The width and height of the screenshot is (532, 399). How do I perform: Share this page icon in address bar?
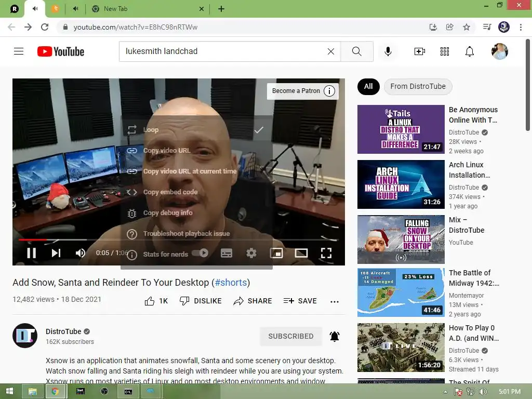pyautogui.click(x=449, y=27)
